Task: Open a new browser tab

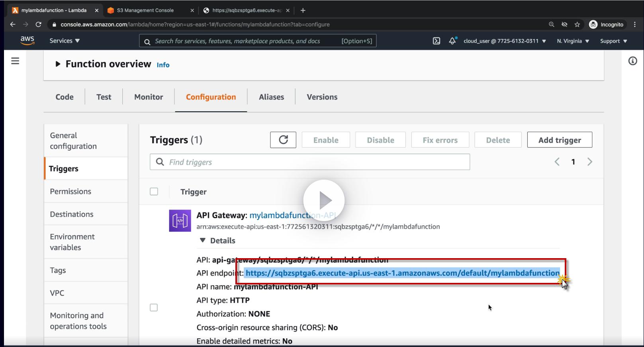Action: 303,10
